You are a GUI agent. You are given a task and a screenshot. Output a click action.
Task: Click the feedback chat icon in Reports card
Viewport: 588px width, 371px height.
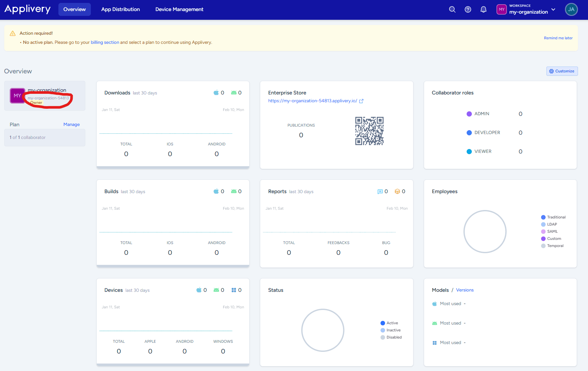click(380, 192)
